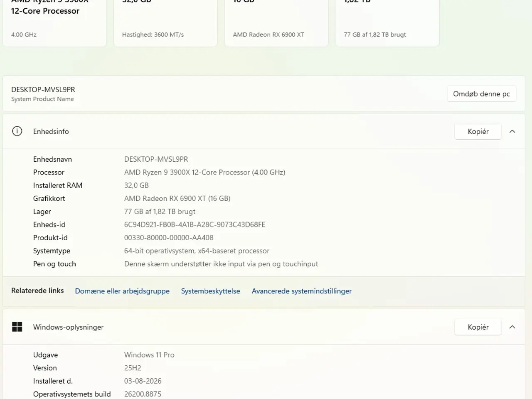Click the Produkt-id label
The height and width of the screenshot is (399, 532).
tap(50, 238)
